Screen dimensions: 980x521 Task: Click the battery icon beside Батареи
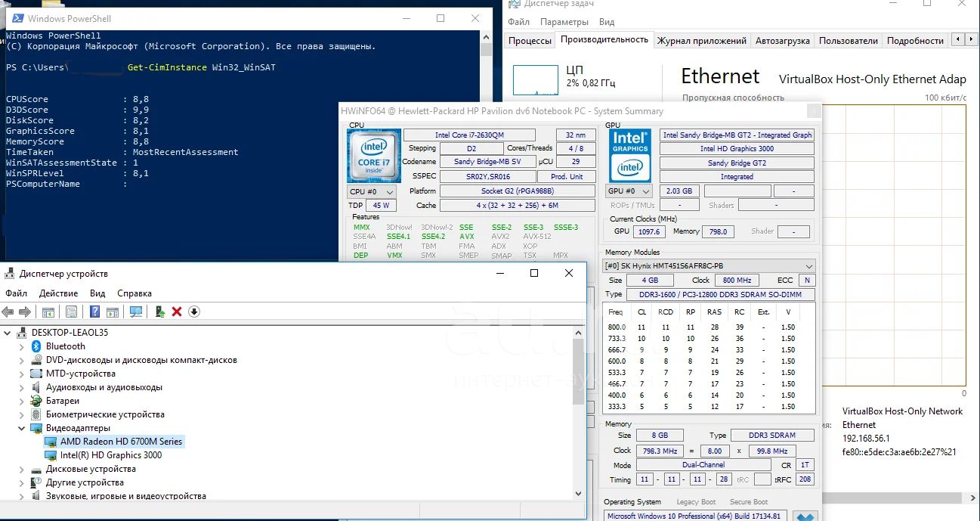click(36, 401)
